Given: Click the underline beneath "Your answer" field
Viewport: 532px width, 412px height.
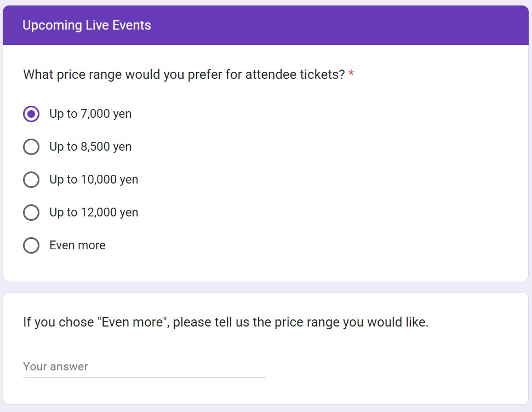Looking at the screenshot, I should (x=144, y=377).
